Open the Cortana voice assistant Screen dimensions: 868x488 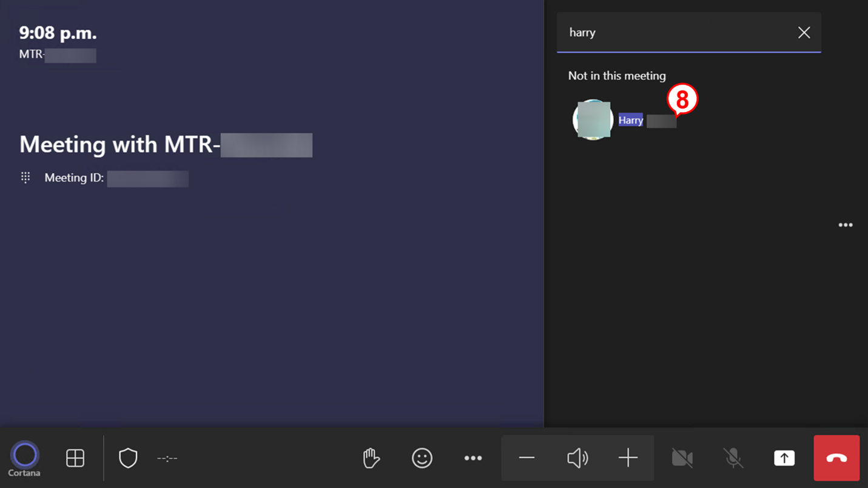click(25, 456)
